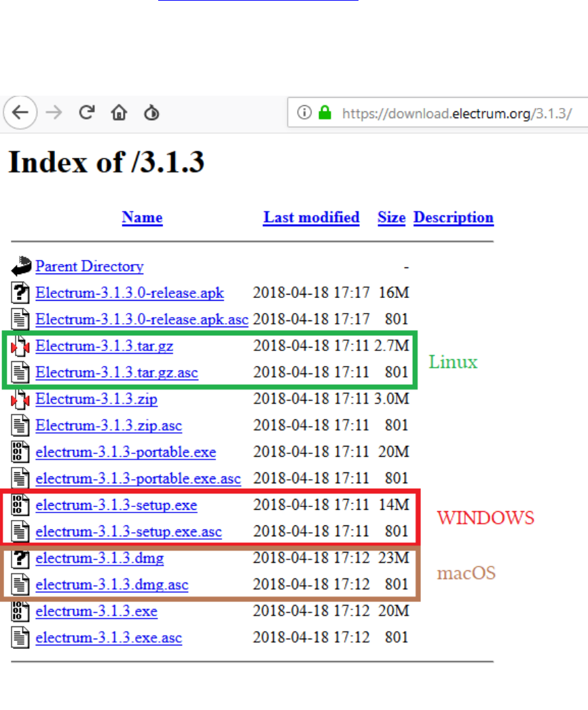Screen dimensions: 588x710
Task: Click the flame icon next to home
Action: [151, 112]
